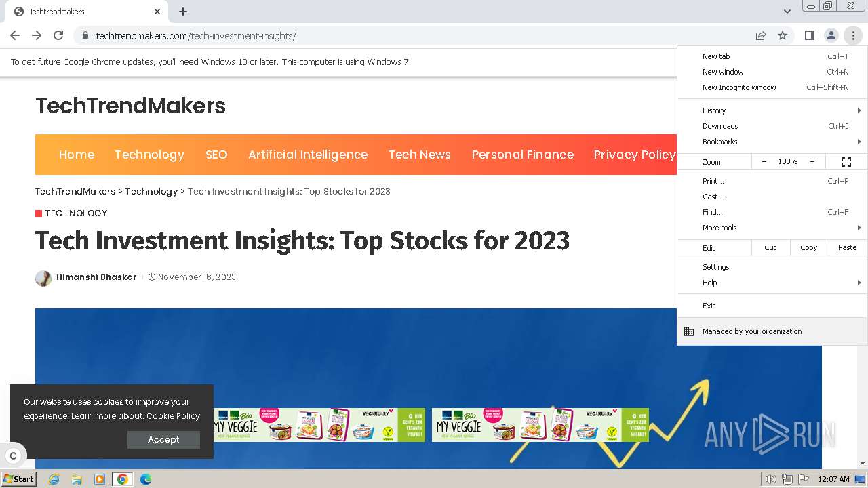
Task: Click the TechTrendMakers site logo
Action: [130, 106]
